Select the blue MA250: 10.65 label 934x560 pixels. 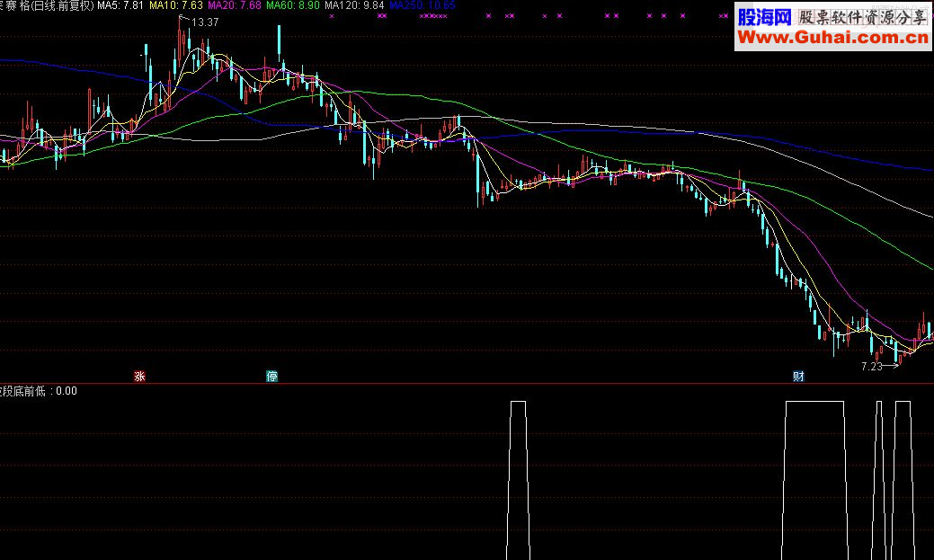pyautogui.click(x=423, y=5)
